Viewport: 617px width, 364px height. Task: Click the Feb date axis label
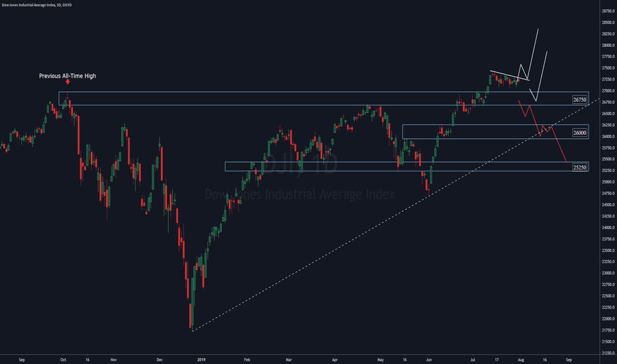coord(247,360)
